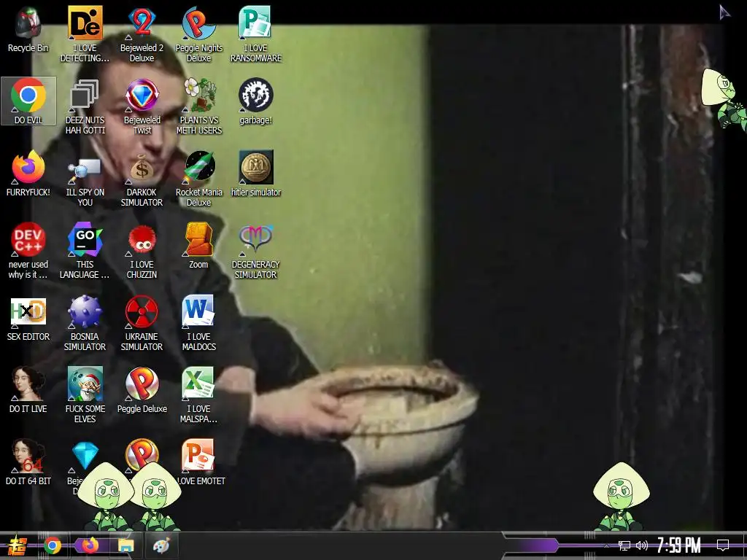This screenshot has width=747, height=560.
Task: Select the 'DEGENERACY SIMULATOR' heart icon
Action: [256, 251]
